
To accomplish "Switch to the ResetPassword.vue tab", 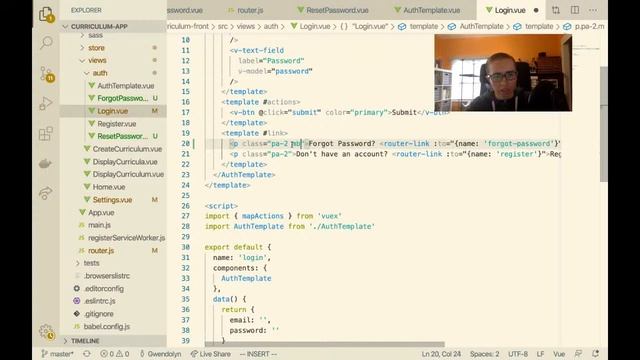I will [x=333, y=10].
